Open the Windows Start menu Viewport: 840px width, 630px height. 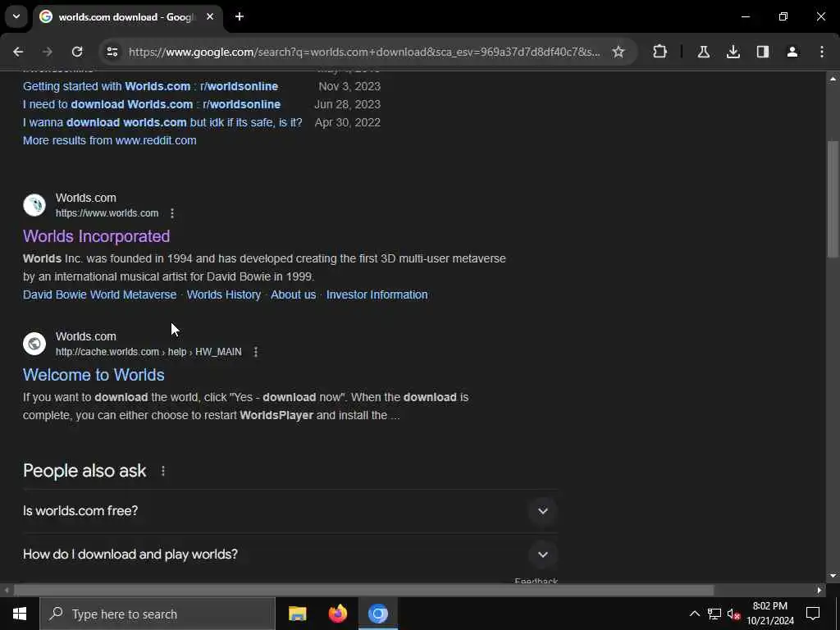(x=20, y=614)
